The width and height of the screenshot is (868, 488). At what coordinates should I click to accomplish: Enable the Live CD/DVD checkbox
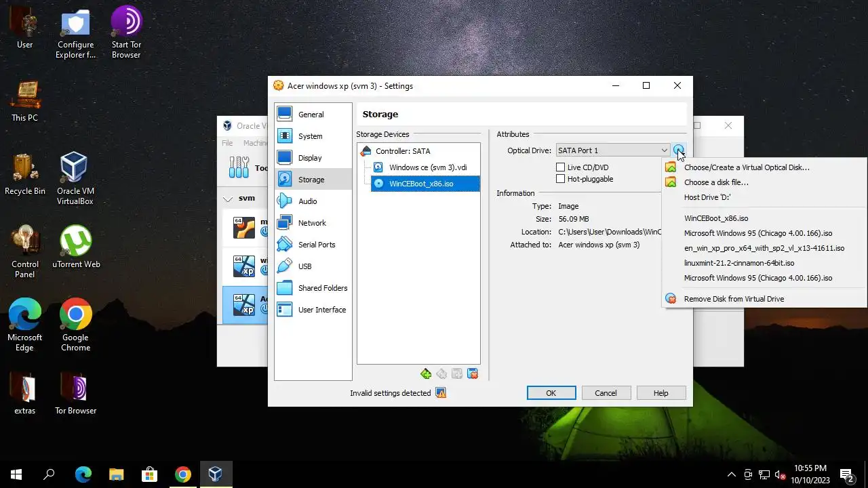coord(560,167)
